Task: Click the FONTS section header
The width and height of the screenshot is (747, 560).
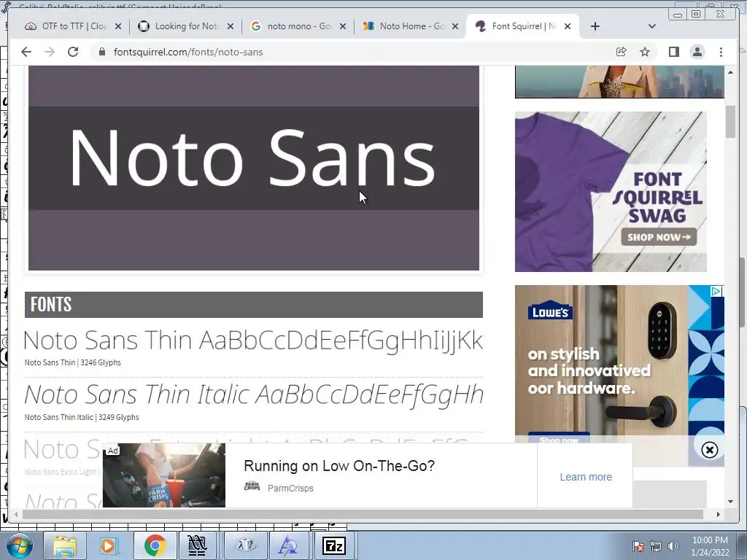Action: click(x=253, y=305)
